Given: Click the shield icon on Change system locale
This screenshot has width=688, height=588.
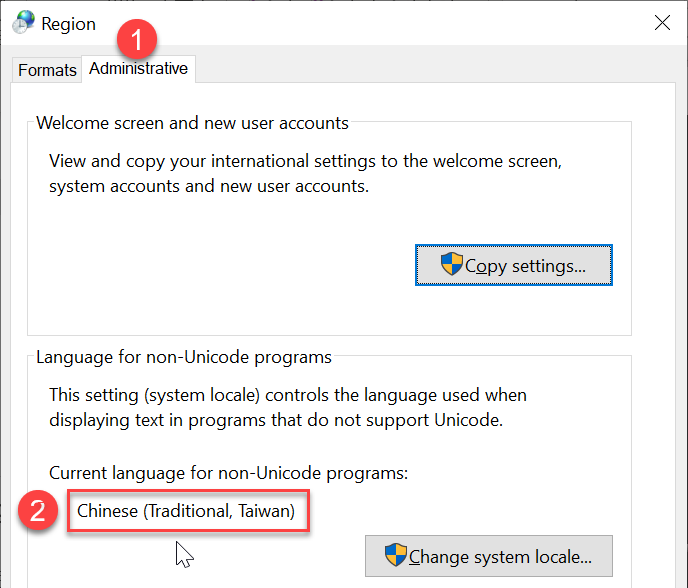Looking at the screenshot, I should click(396, 555).
